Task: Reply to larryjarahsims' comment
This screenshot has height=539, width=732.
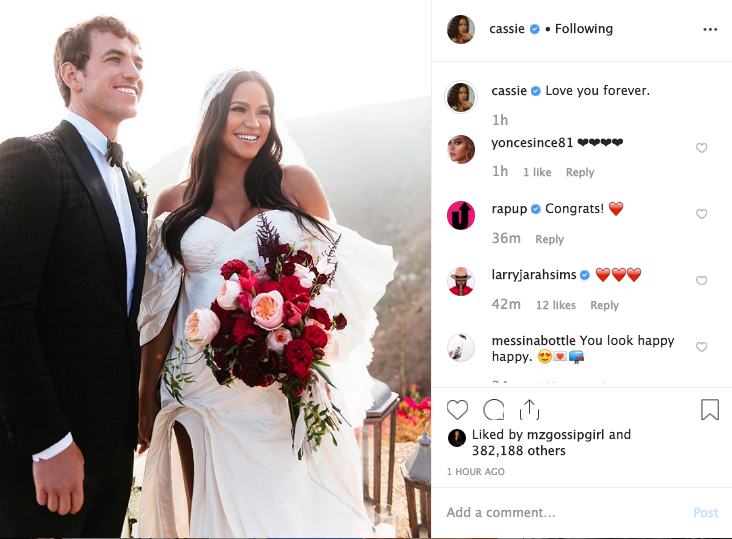Action: coord(605,305)
